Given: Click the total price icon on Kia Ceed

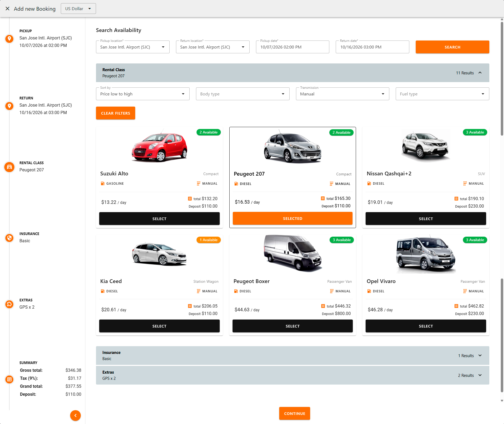Looking at the screenshot, I should (190, 306).
